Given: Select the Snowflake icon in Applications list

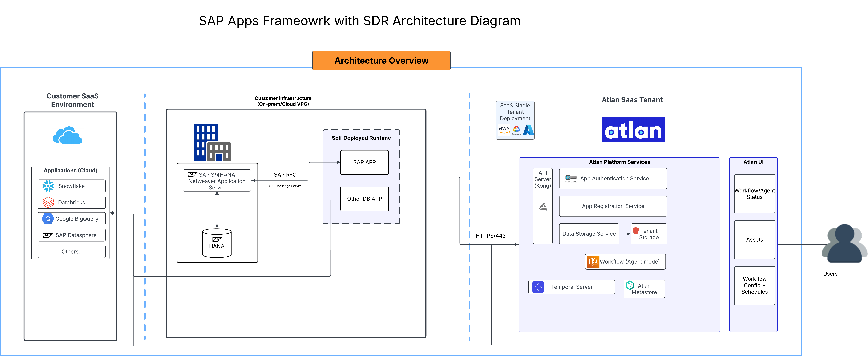Looking at the screenshot, I should 48,186.
